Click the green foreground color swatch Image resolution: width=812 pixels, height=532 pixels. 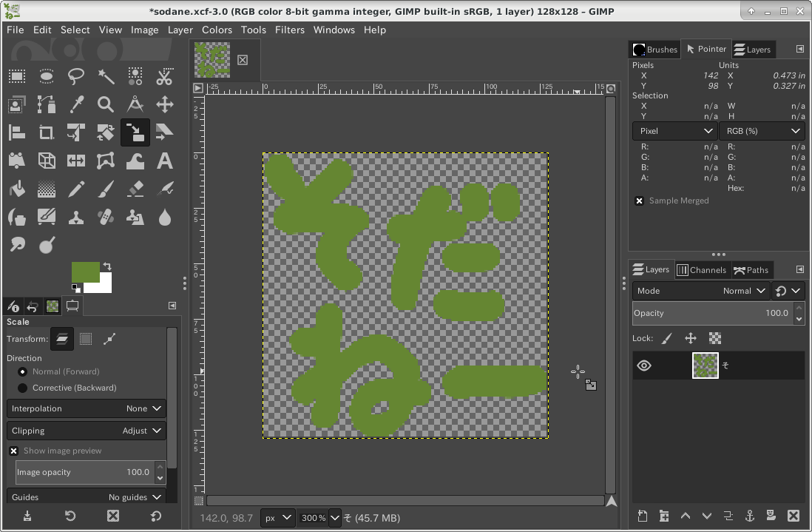coord(86,272)
